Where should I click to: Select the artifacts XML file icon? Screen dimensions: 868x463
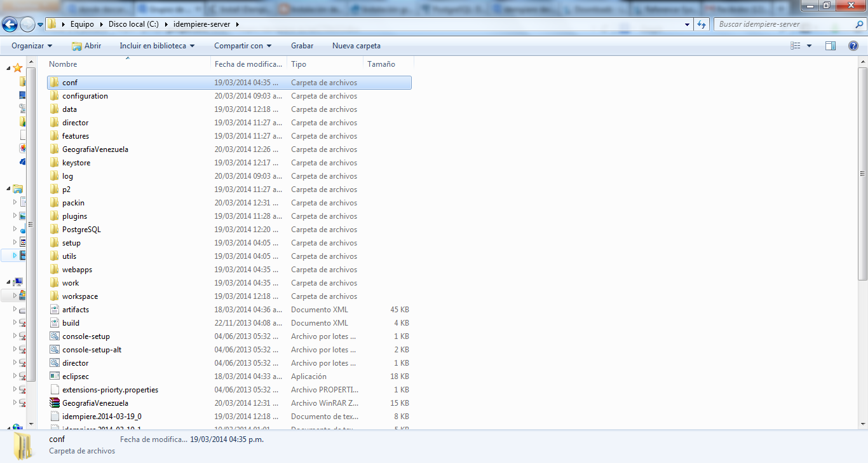point(55,310)
